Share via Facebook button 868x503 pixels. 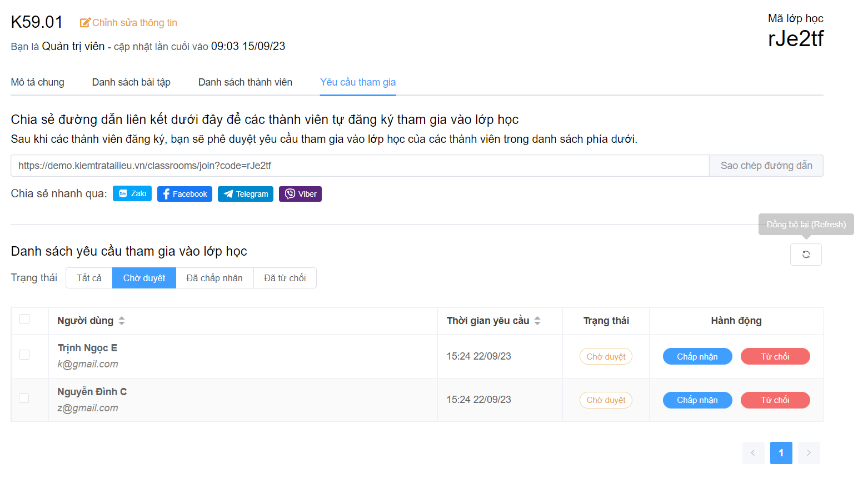(184, 194)
